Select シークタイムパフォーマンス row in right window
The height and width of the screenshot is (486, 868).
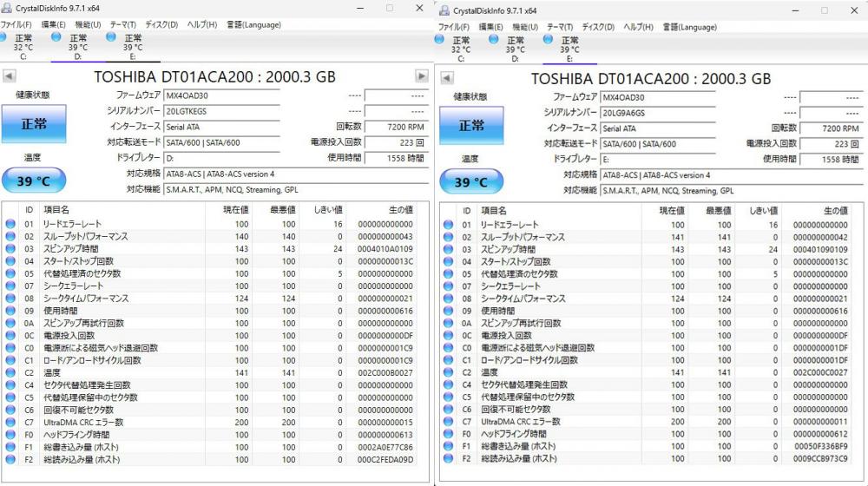pos(647,299)
